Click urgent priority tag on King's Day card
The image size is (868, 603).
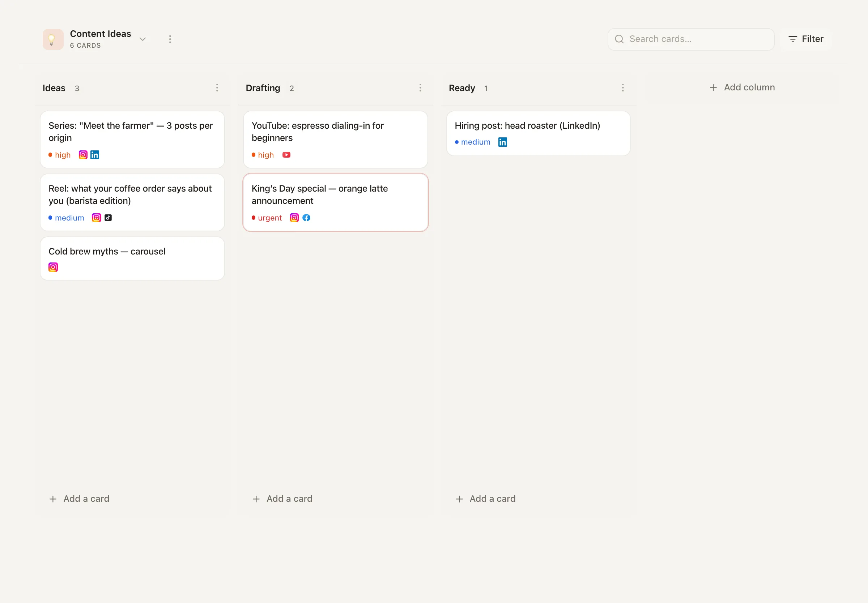coord(267,218)
